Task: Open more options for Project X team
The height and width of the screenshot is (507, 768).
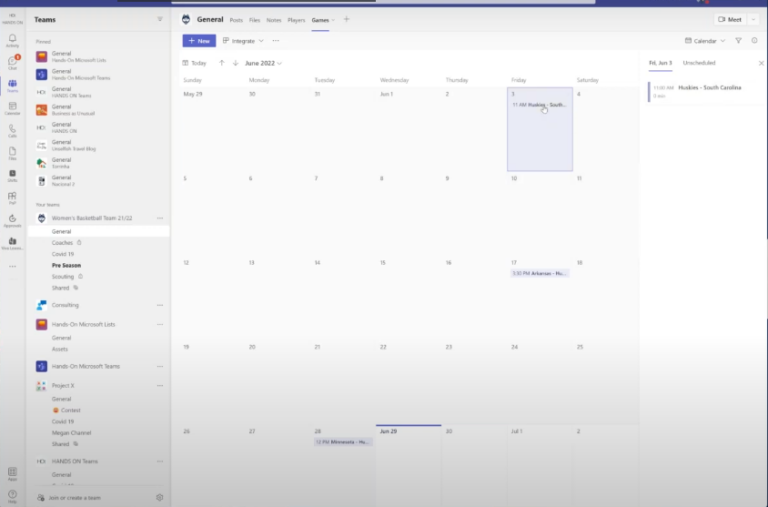Action: tap(160, 386)
